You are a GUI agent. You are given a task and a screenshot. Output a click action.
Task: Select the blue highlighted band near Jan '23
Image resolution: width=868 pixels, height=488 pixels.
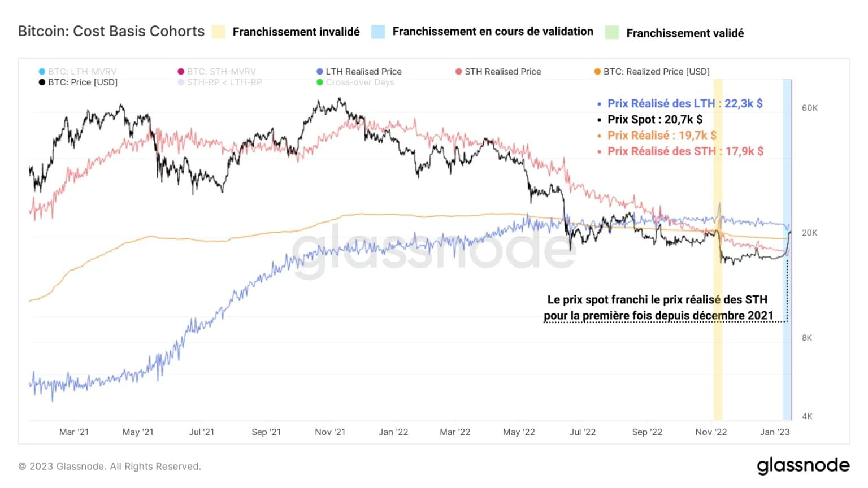[x=787, y=250]
